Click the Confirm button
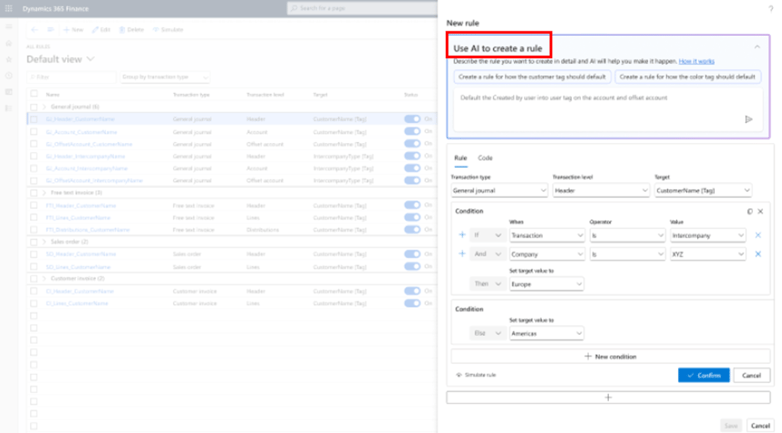This screenshot has width=782, height=433. coord(704,375)
